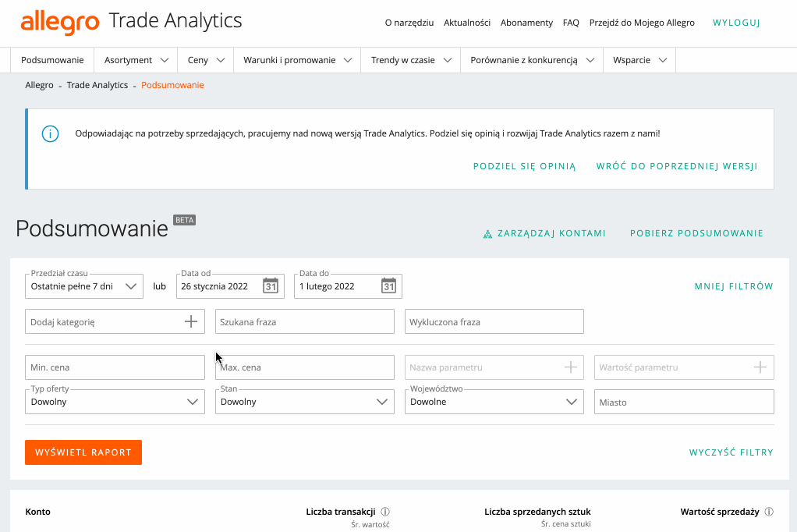
Task: Open the FAQ link
Action: tap(571, 23)
